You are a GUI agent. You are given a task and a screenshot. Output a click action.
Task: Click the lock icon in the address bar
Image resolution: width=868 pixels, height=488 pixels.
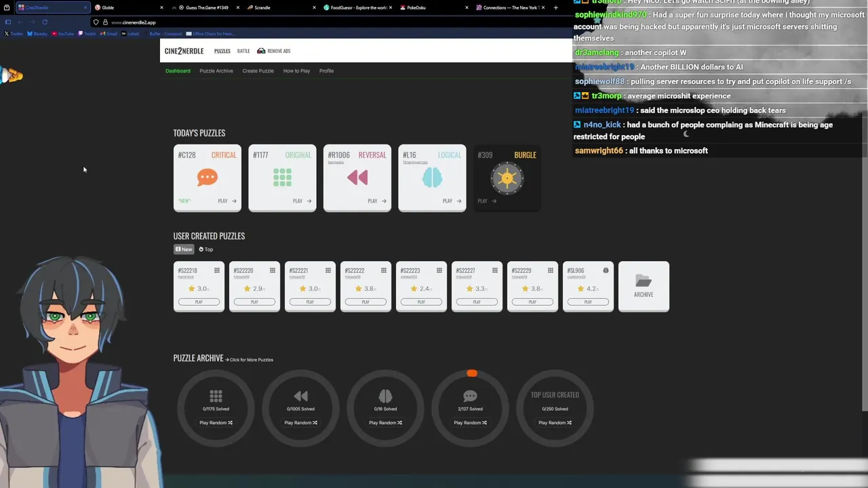(105, 22)
